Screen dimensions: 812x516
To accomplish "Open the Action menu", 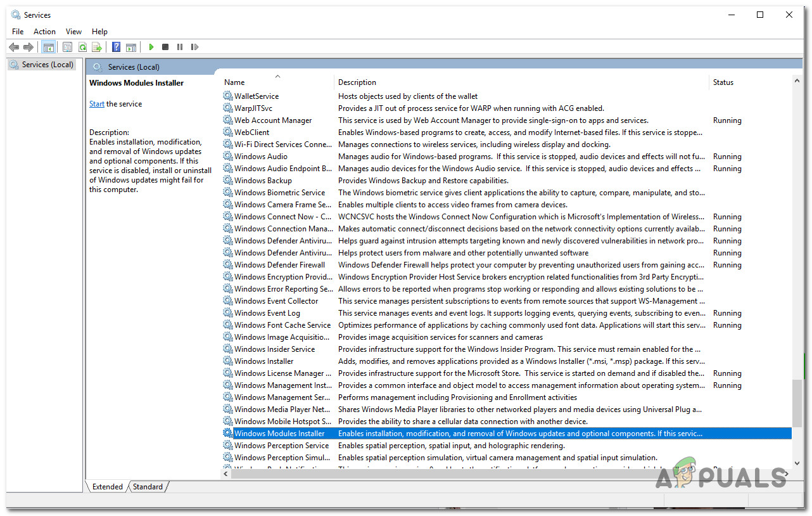I will point(44,32).
